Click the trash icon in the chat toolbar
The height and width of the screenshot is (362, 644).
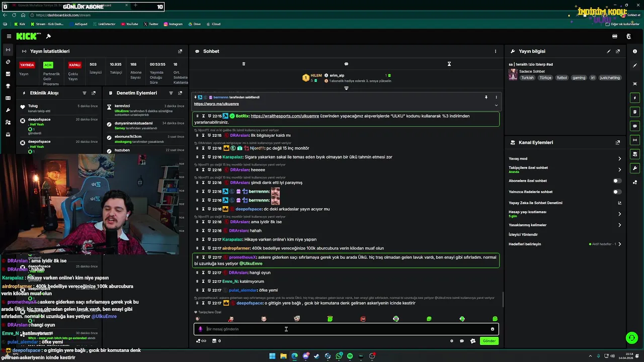[x=244, y=64]
